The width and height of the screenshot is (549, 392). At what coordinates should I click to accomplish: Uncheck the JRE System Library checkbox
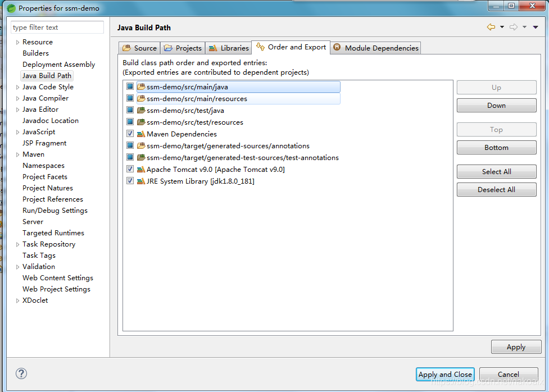(x=130, y=181)
